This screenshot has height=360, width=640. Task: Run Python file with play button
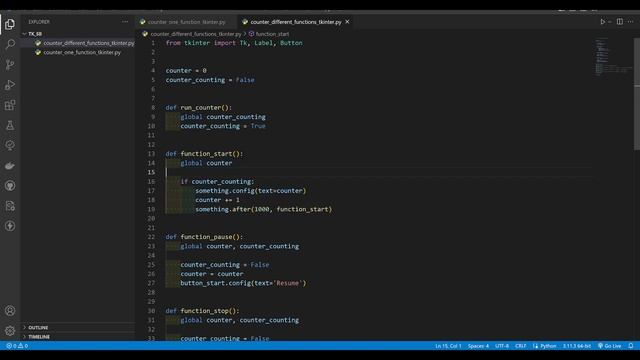[602, 22]
